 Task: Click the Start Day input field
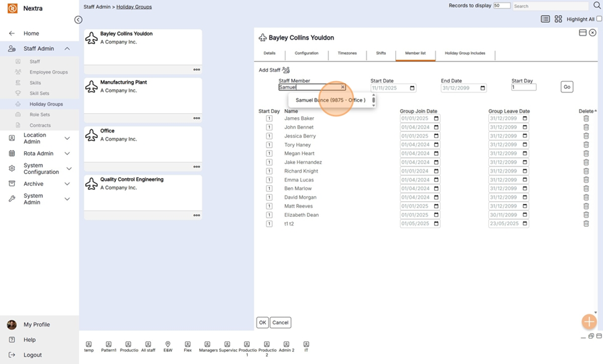[x=523, y=87]
